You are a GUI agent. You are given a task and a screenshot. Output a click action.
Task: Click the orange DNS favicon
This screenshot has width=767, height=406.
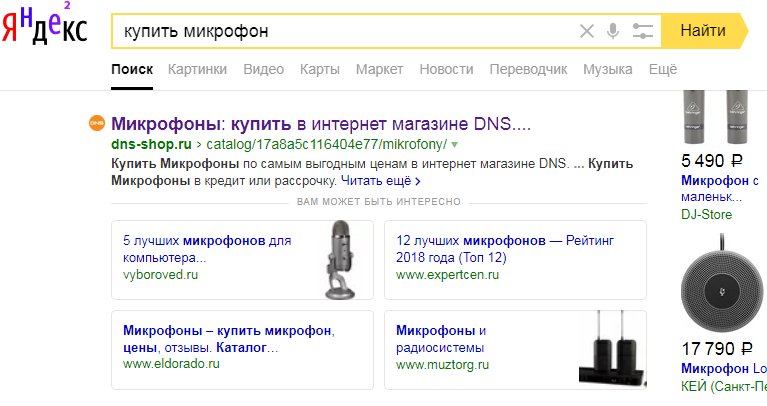click(97, 123)
